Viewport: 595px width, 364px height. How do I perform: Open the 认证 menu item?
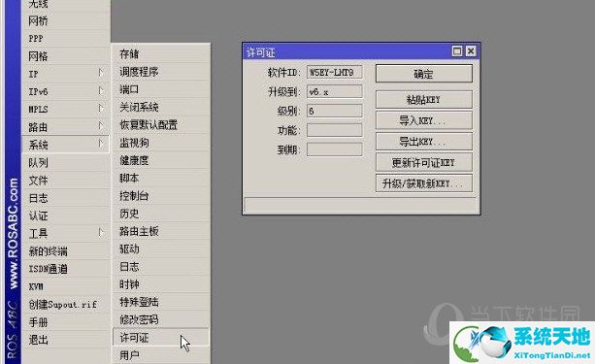click(x=65, y=215)
